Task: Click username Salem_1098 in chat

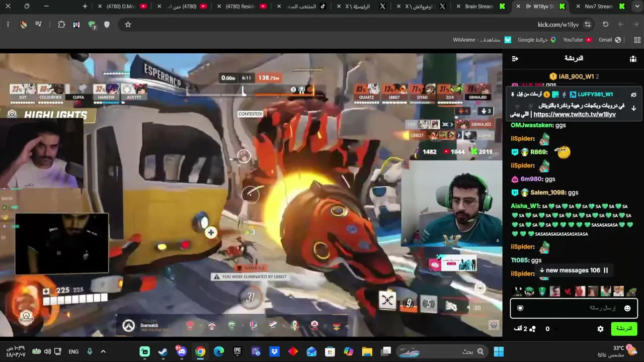Action: (547, 193)
